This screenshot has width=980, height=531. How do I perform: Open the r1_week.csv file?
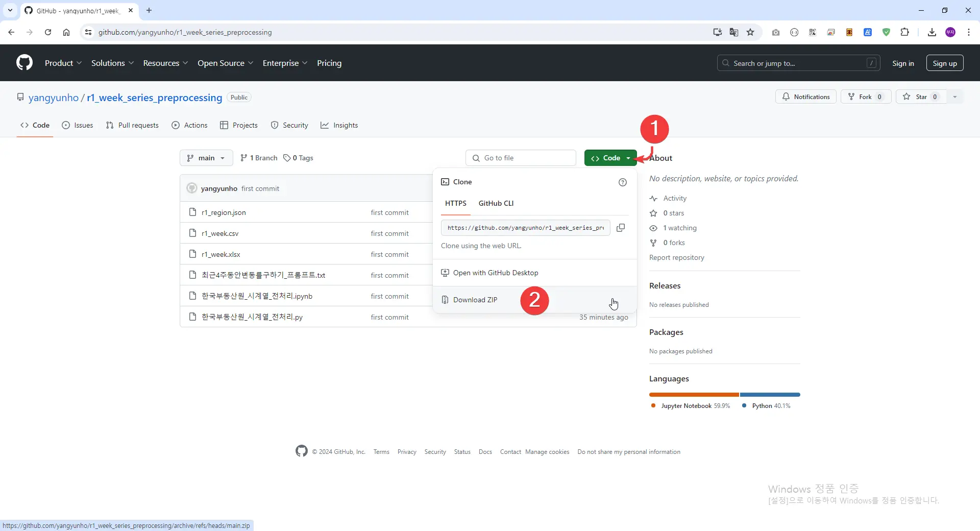pyautogui.click(x=220, y=233)
